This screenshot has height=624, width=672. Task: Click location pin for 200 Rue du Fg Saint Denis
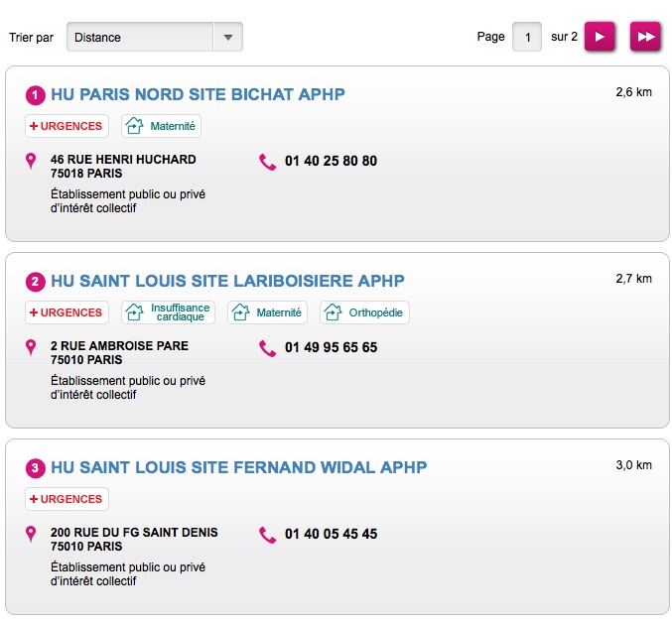31,534
